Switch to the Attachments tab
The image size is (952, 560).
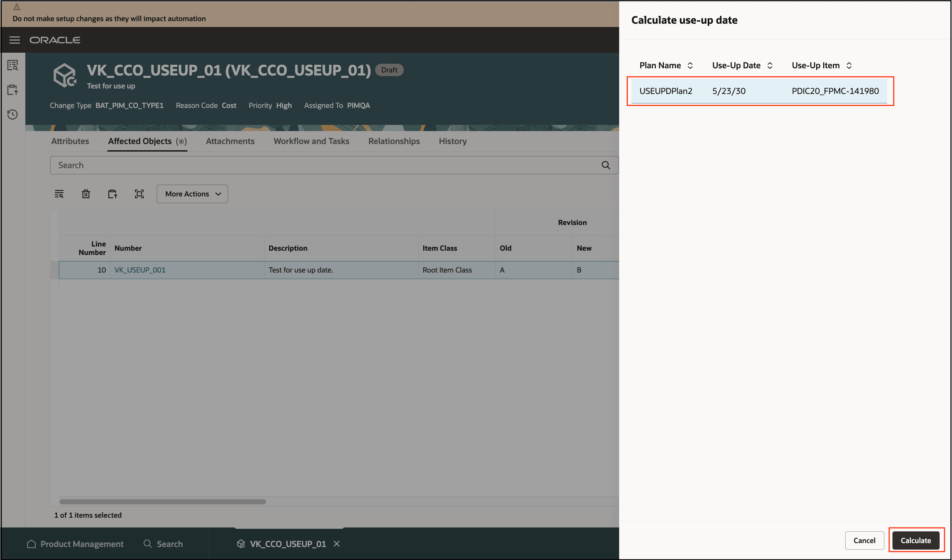pyautogui.click(x=230, y=141)
